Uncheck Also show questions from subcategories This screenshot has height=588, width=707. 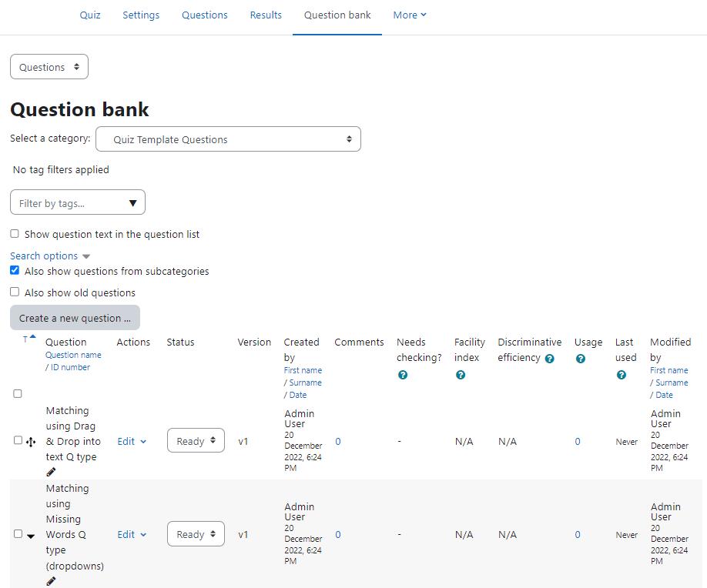click(x=15, y=270)
